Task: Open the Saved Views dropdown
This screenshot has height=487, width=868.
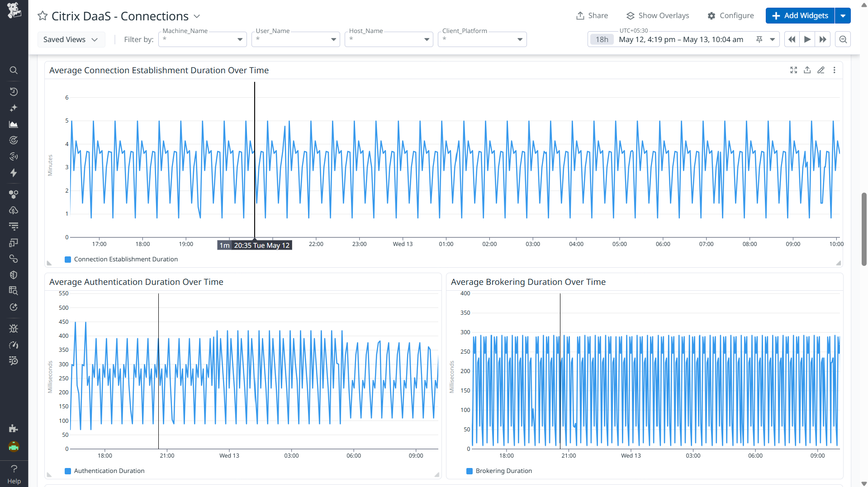Action: coord(71,39)
